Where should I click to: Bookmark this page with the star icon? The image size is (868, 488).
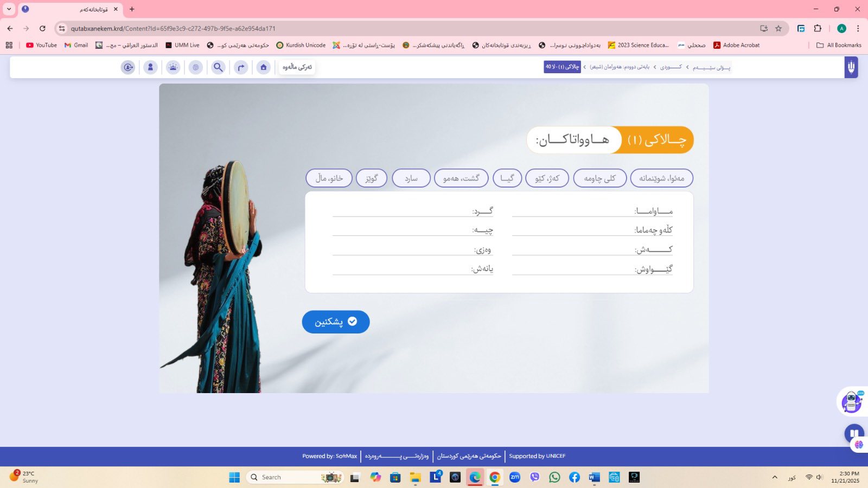pos(778,28)
